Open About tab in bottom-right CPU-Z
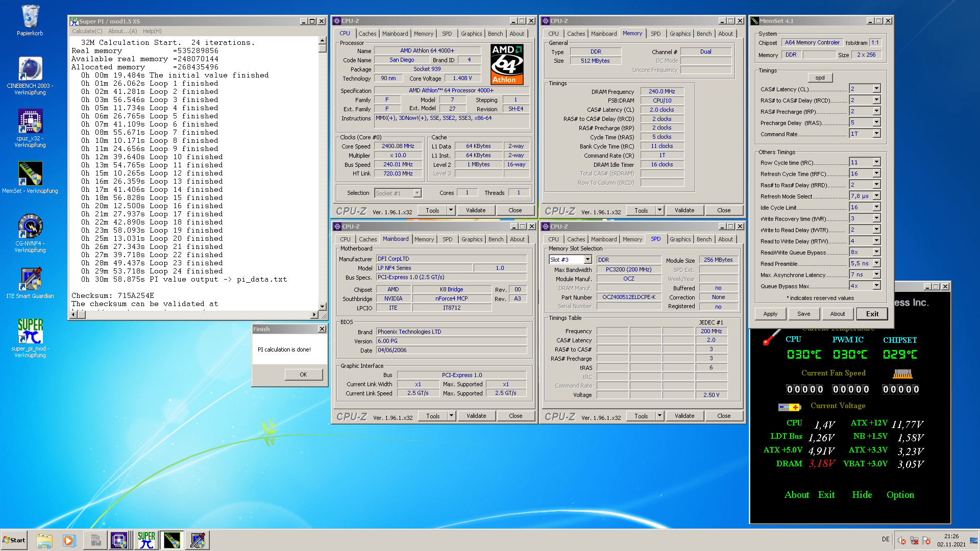 point(725,239)
